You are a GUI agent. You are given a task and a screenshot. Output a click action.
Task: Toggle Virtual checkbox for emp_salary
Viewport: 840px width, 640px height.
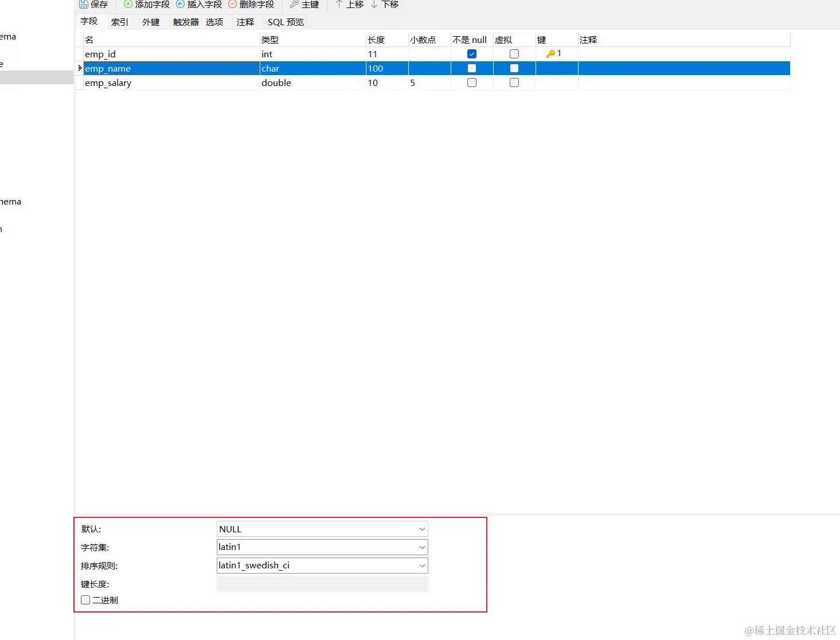(514, 83)
